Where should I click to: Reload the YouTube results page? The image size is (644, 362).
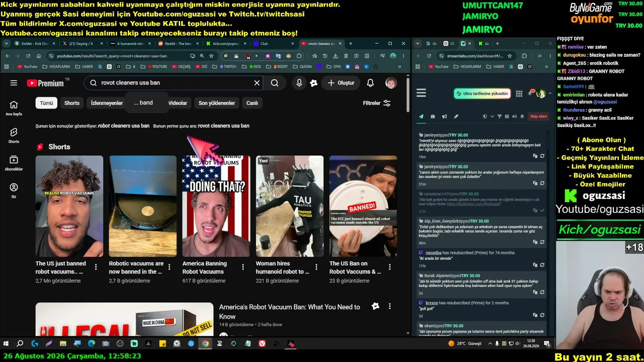tap(28, 56)
